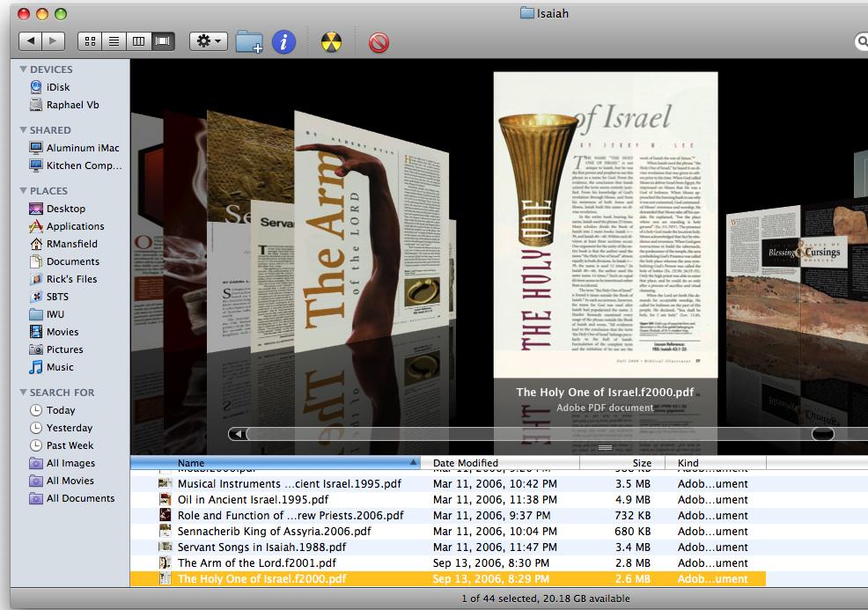Screen dimensions: 868x610
Task: Open iDisk in the sidebar
Action: tap(58, 87)
